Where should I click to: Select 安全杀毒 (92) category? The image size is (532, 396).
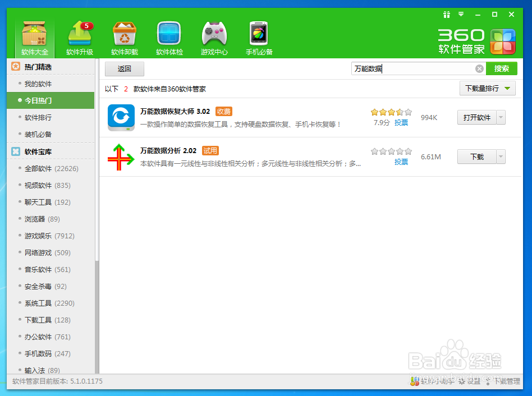pyautogui.click(x=51, y=287)
